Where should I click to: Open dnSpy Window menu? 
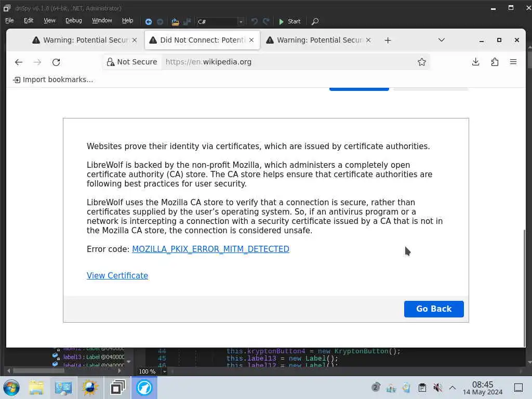[x=102, y=20]
